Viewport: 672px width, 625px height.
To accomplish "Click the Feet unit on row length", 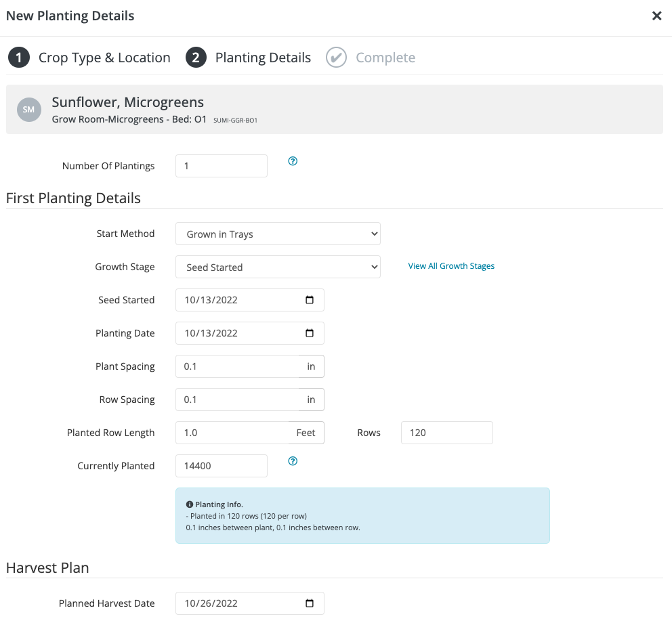I will click(306, 433).
